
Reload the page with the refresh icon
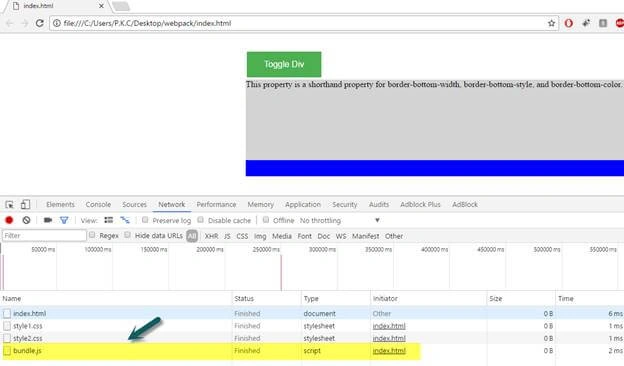[39, 23]
